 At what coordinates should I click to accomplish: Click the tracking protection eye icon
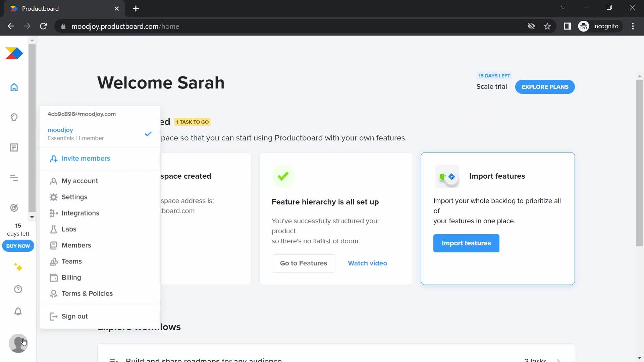(531, 26)
